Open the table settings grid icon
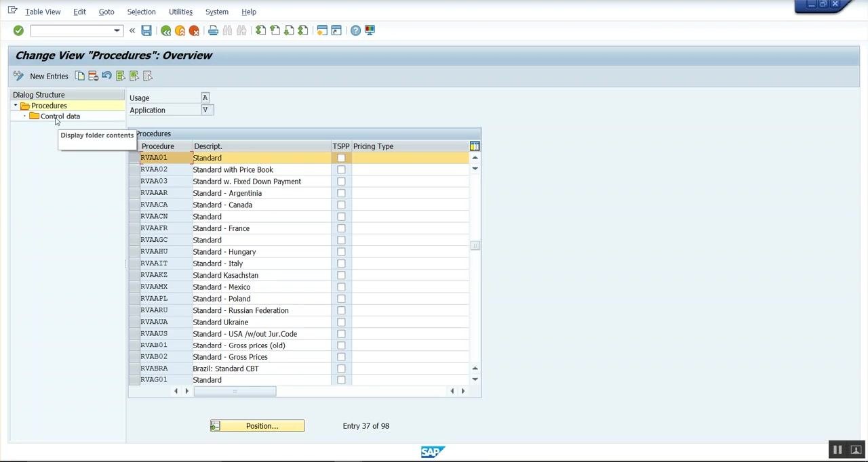 pos(475,146)
